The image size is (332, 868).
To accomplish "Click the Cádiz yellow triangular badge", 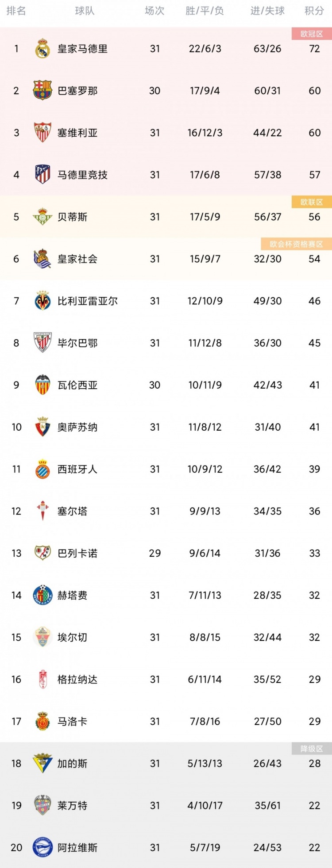I will [x=42, y=764].
